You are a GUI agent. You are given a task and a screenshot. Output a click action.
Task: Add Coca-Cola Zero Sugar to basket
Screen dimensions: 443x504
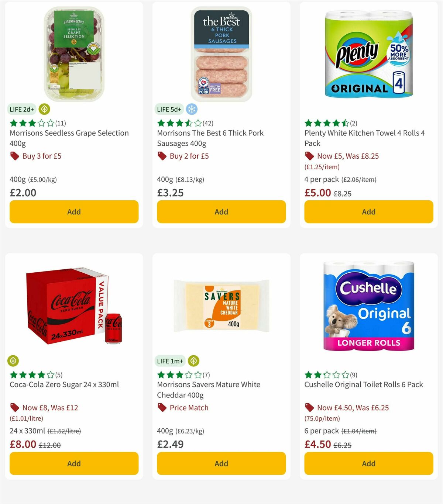click(x=74, y=463)
